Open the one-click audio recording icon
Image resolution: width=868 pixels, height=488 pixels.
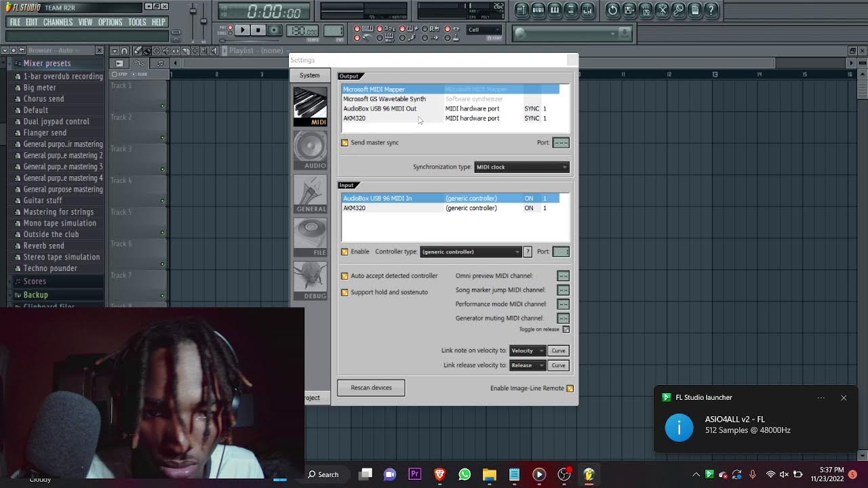679,10
